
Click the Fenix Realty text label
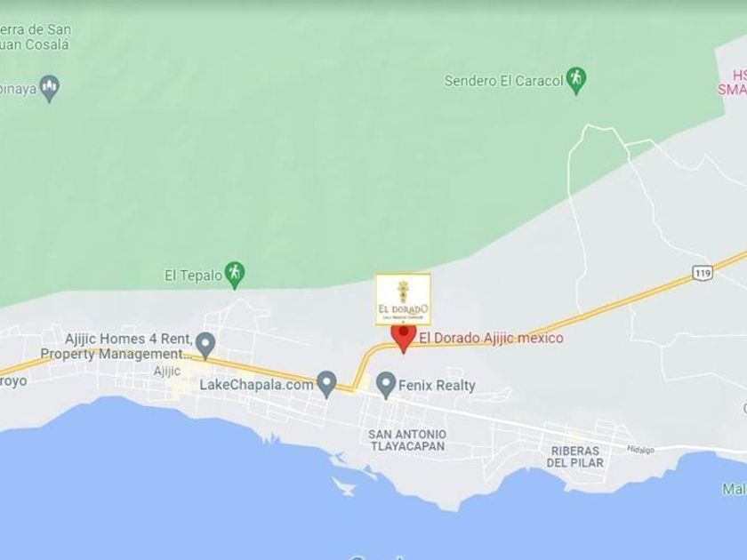tap(437, 385)
